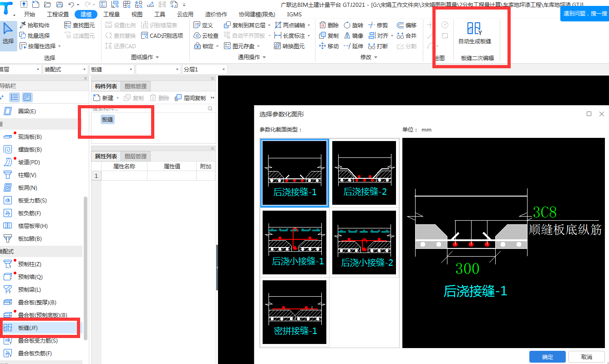Select the 密拼接缝-1 section thumbnail
This screenshot has height=364, width=609.
pyautogui.click(x=294, y=312)
